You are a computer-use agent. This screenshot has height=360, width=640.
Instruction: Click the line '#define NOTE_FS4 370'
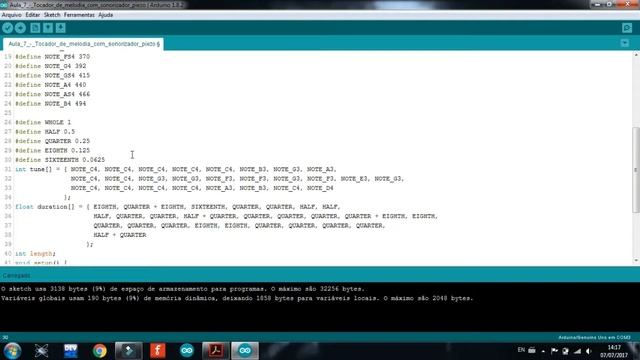click(x=52, y=57)
